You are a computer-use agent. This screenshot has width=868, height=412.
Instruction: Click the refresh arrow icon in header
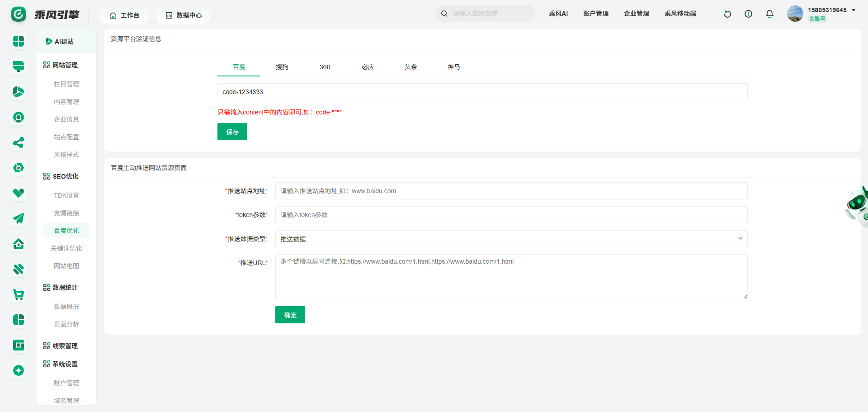coord(727,14)
